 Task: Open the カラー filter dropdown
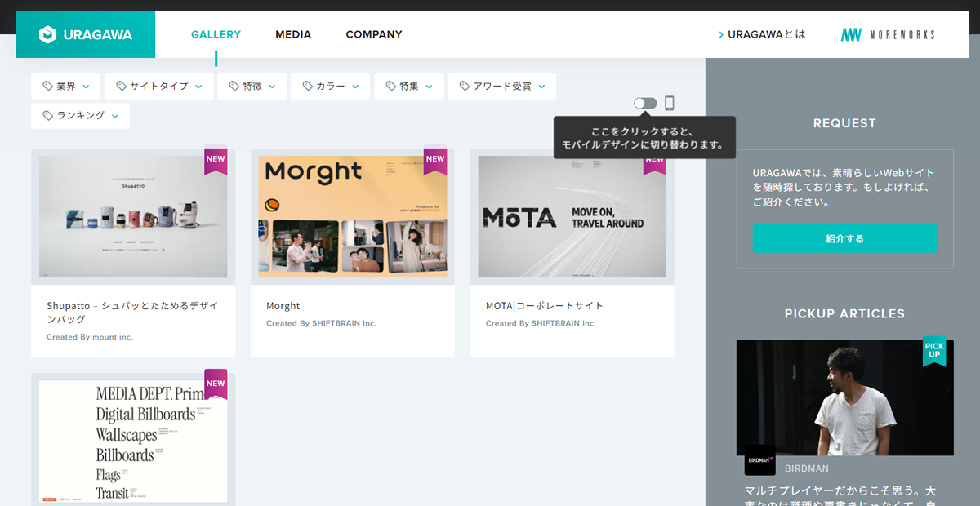click(330, 87)
